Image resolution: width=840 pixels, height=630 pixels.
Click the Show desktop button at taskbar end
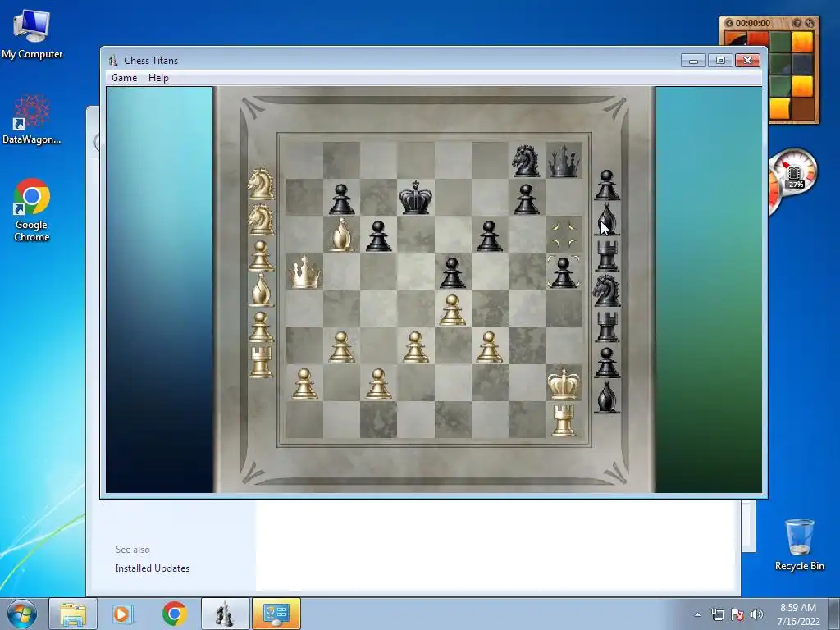833,614
